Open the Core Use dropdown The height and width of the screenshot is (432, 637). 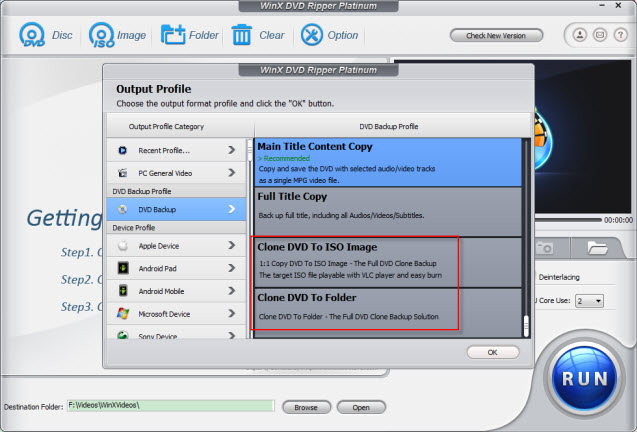[x=589, y=301]
